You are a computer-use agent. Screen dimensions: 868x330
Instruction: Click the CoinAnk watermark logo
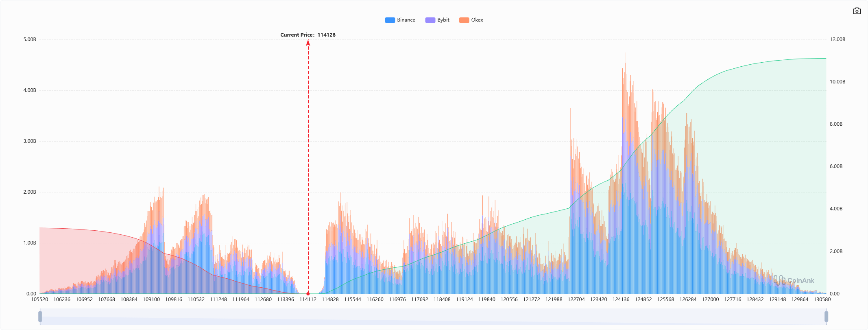pos(794,280)
